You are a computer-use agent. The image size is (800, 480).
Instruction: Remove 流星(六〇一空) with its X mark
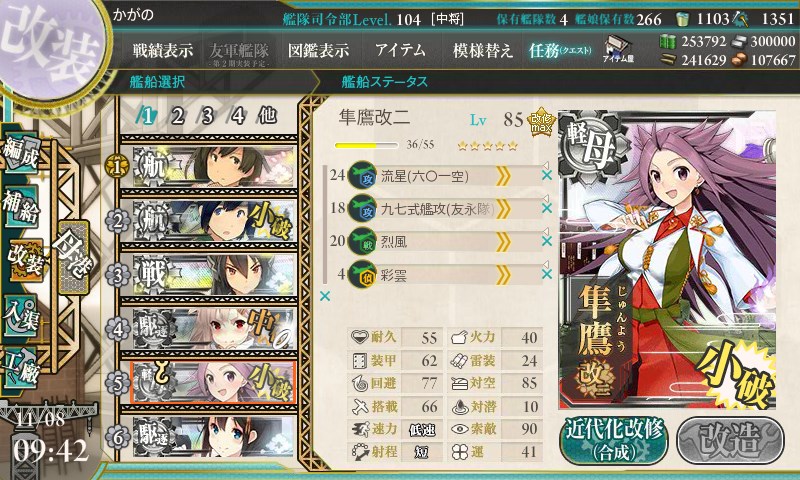546,175
